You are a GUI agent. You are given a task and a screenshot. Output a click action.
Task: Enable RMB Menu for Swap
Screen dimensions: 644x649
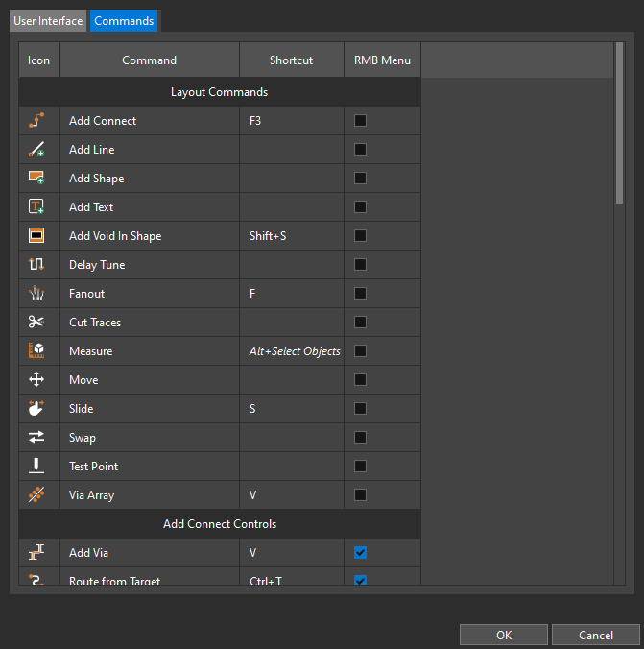360,437
